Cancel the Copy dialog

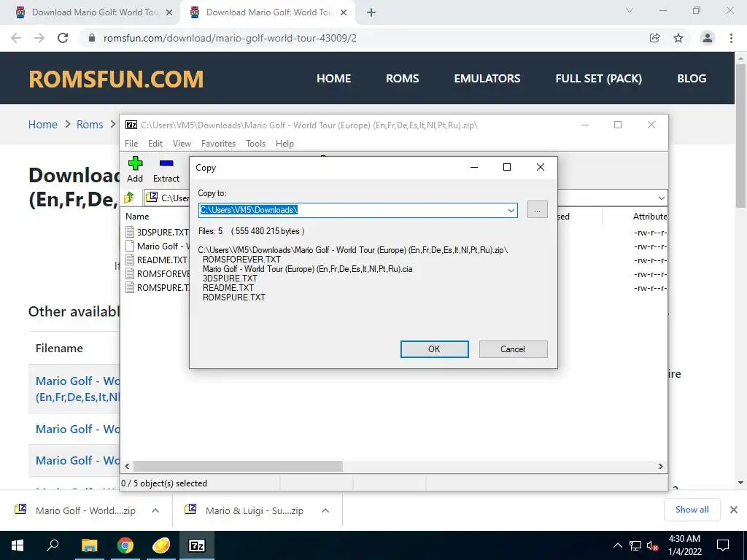point(513,349)
